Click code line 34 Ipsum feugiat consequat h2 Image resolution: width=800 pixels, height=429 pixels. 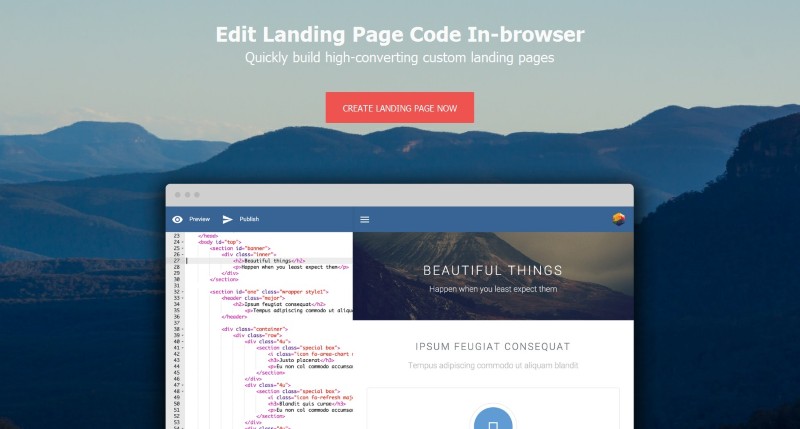[x=279, y=304]
